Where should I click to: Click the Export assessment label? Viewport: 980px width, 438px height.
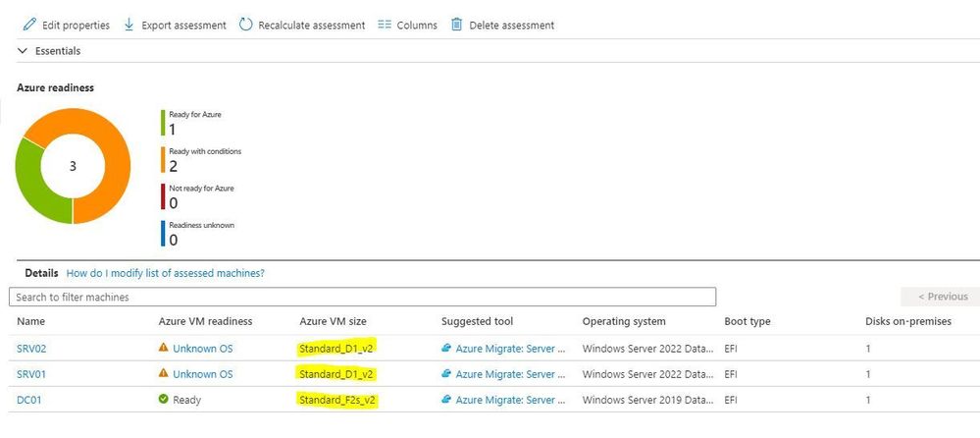(x=183, y=26)
